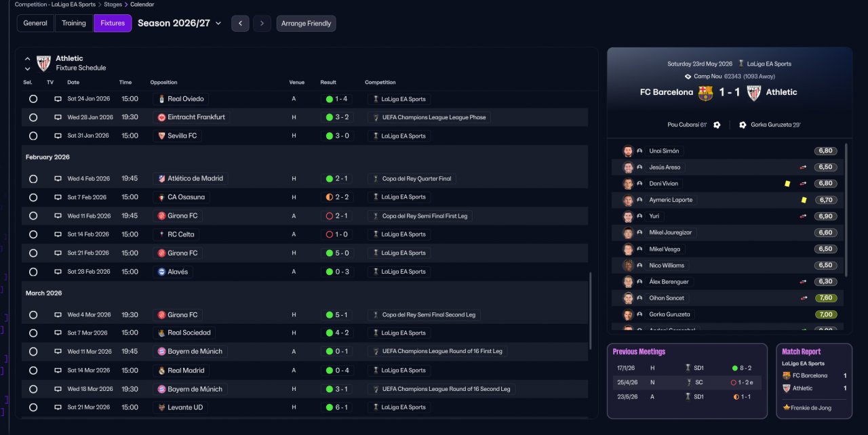The image size is (868, 435).
Task: Select the radio button for Atlético de Madrid fixture
Action: [x=33, y=179]
